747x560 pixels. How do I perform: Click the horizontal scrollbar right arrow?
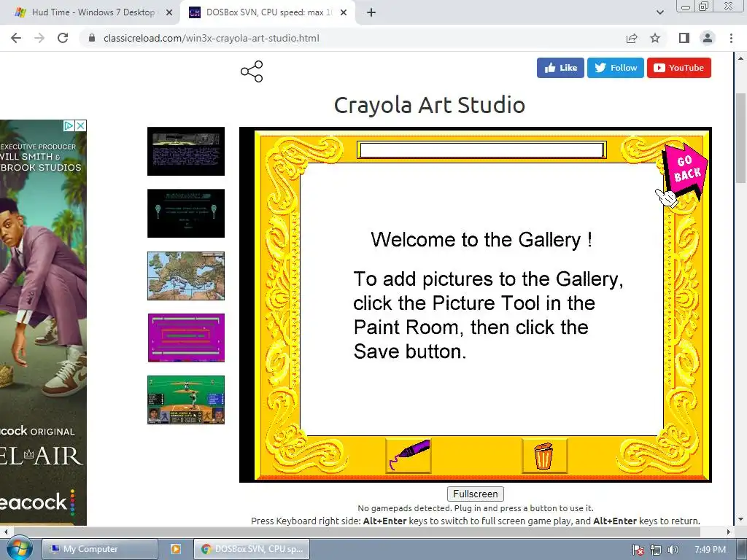coord(729,532)
